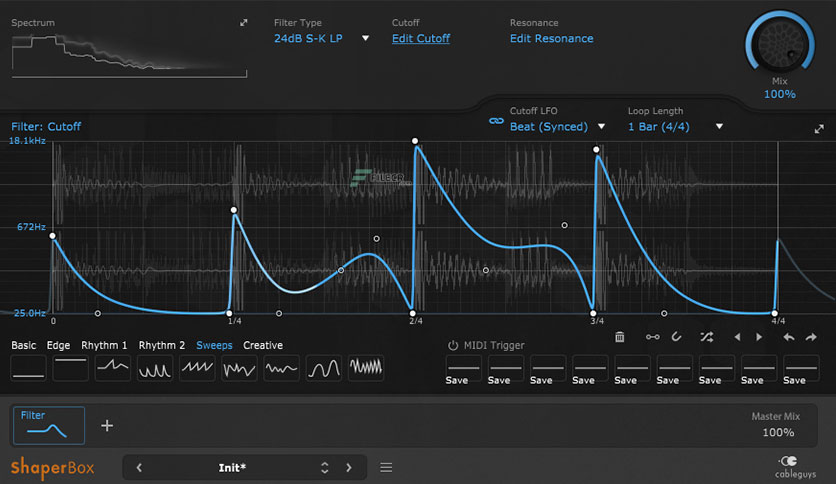836x484 pixels.
Task: Shift the wave left with the left triangle
Action: click(x=737, y=338)
